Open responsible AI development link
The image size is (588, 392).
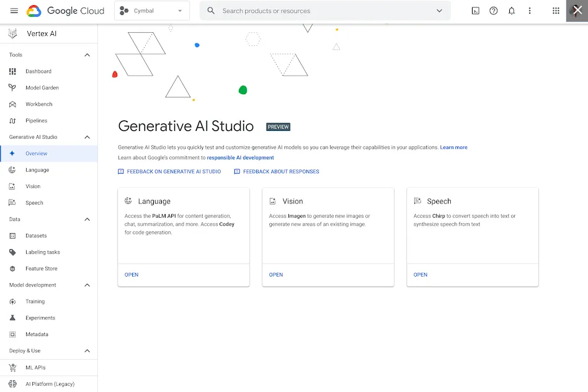[241, 158]
